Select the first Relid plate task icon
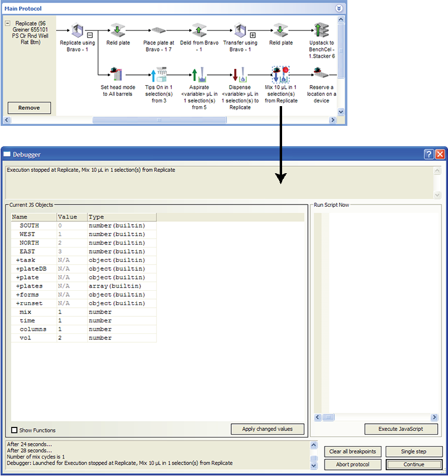Viewport: 448px width, 476px height. [x=117, y=30]
